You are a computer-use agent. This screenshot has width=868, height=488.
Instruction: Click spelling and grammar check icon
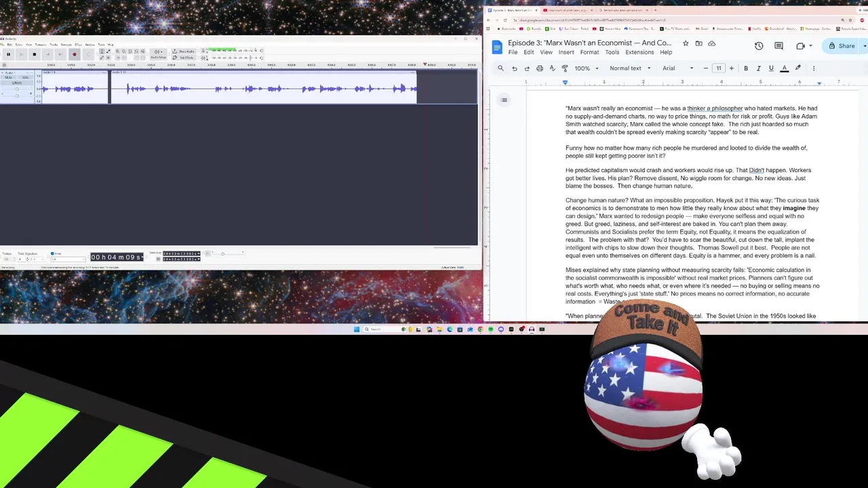(552, 68)
